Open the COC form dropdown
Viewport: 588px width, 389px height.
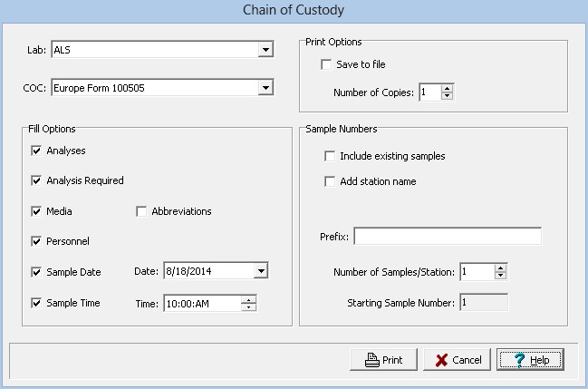[265, 88]
